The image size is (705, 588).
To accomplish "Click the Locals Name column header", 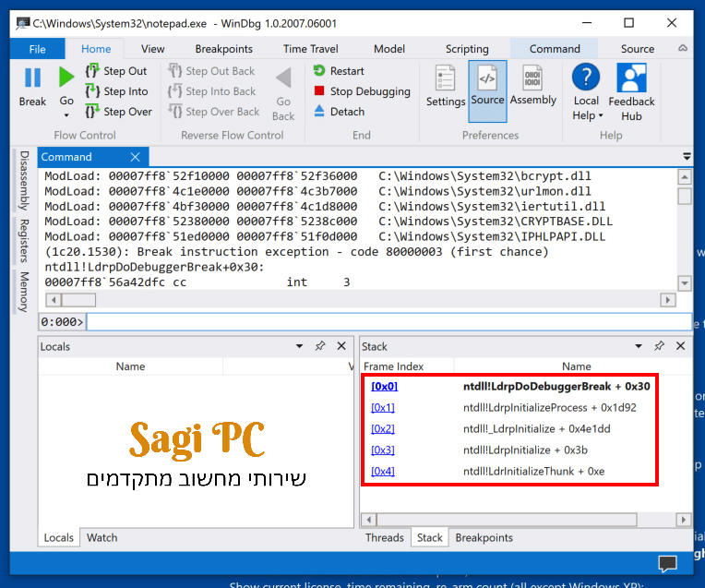I will pos(130,366).
